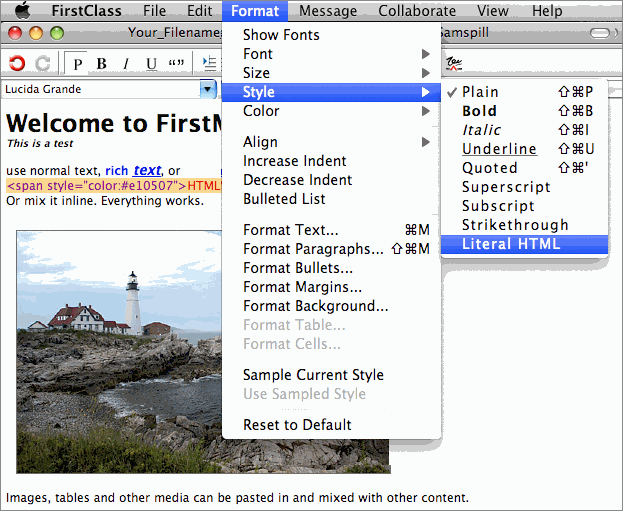This screenshot has height=520, width=642.
Task: Open the File menu
Action: tap(154, 11)
